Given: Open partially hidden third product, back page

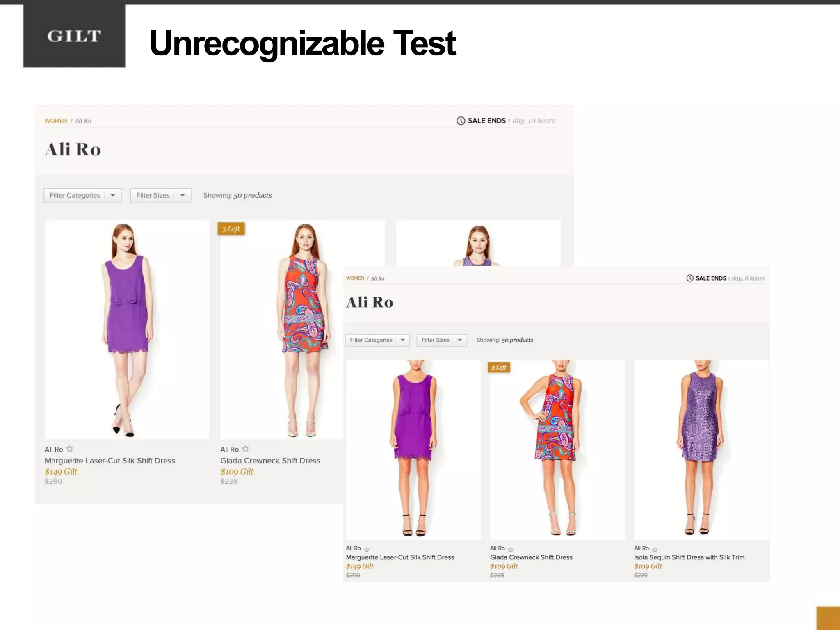Looking at the screenshot, I should [x=478, y=243].
